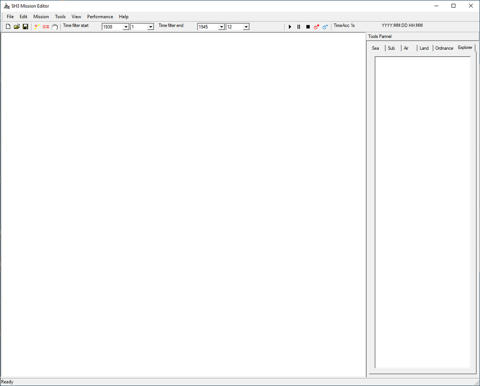480x386 pixels.
Task: Click the red toolbar icon beside the star
Action: [x=46, y=27]
